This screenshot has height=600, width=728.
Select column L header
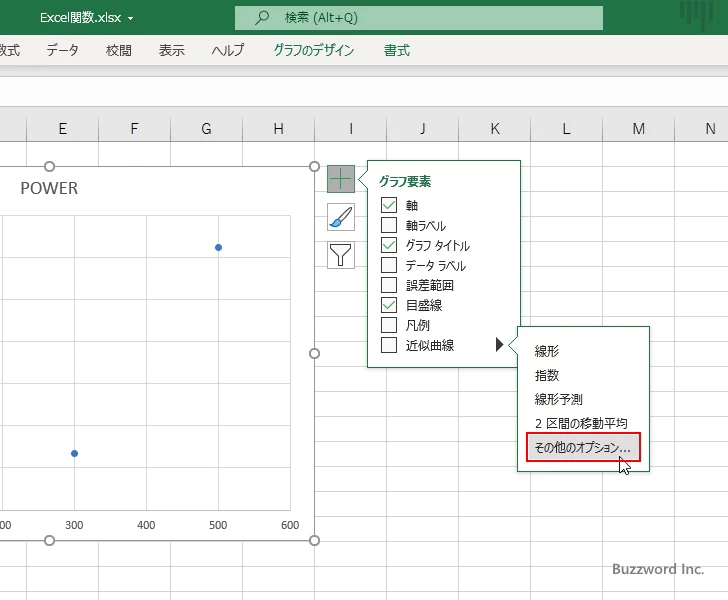point(566,129)
